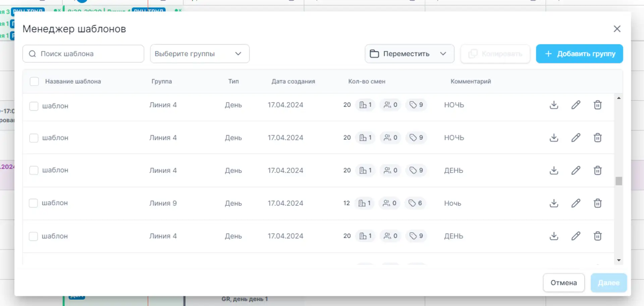Click the Ночь comment in the Линия 9 row
The height and width of the screenshot is (306, 644).
click(x=452, y=203)
